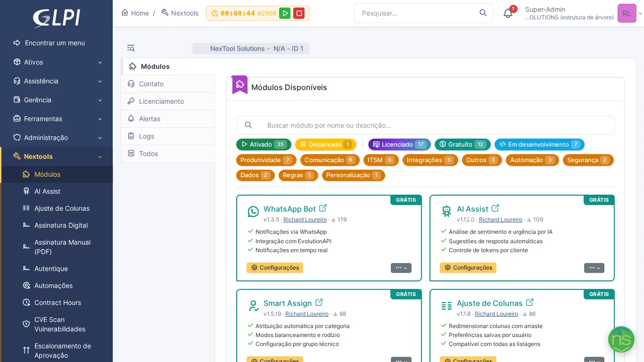Switch to the Licenciamento tab
This screenshot has width=644, height=362.
tap(168, 101)
